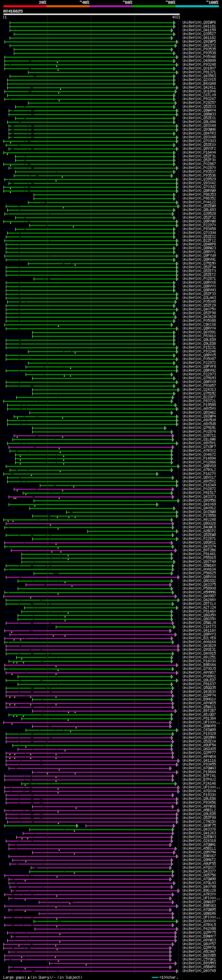Viewport: 222px width, 980px height.
Task: Select hit label UniRef100_P81637
Action: (199, 684)
